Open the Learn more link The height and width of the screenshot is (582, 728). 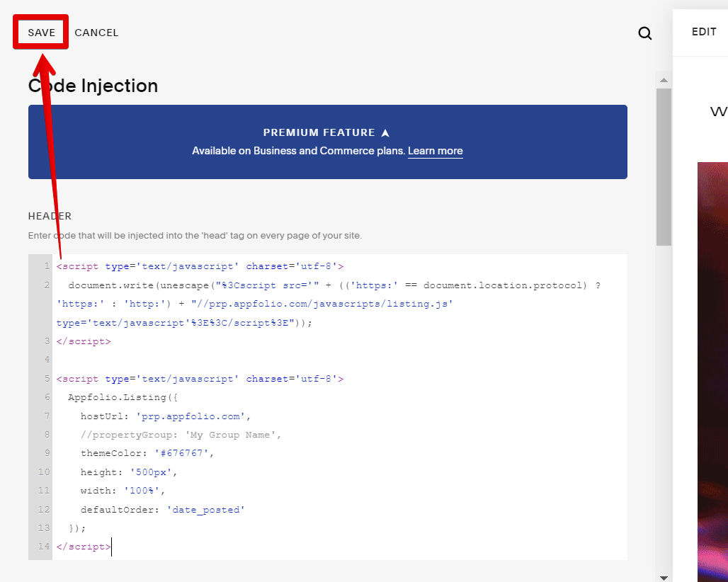(x=435, y=151)
